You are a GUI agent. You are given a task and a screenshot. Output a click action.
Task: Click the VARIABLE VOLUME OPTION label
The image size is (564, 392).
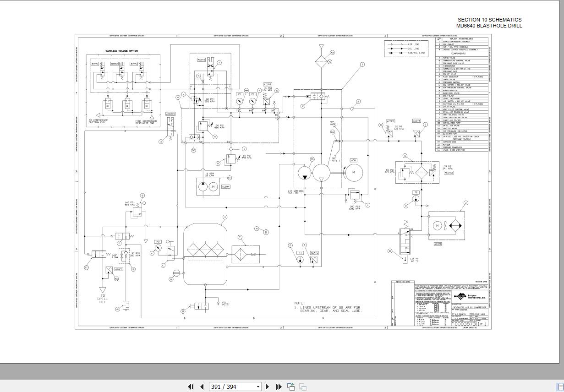pos(121,51)
